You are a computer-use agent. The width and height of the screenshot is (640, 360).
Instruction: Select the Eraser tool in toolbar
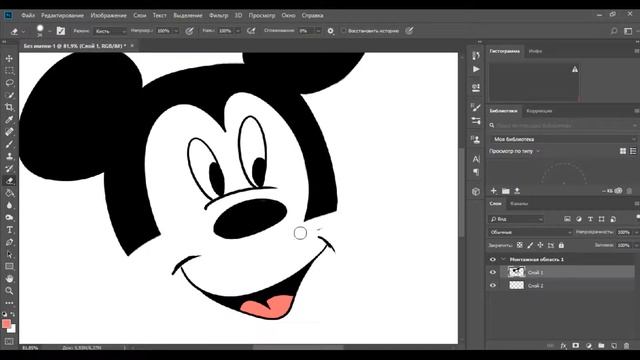[9, 181]
